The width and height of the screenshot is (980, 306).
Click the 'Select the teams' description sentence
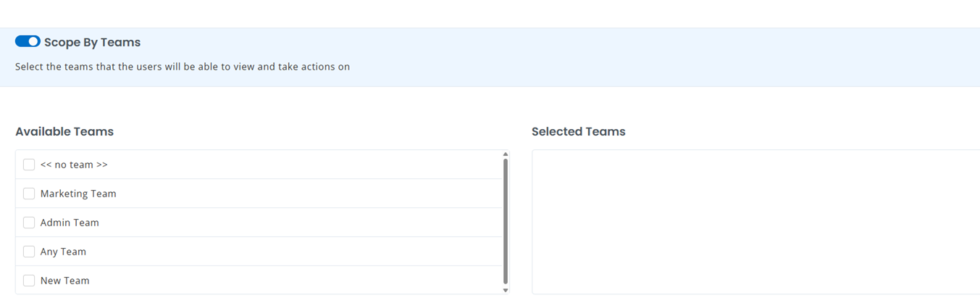tap(183, 67)
